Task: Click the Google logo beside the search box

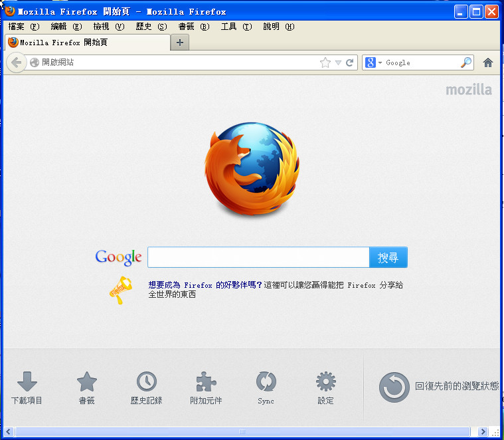Action: point(119,257)
